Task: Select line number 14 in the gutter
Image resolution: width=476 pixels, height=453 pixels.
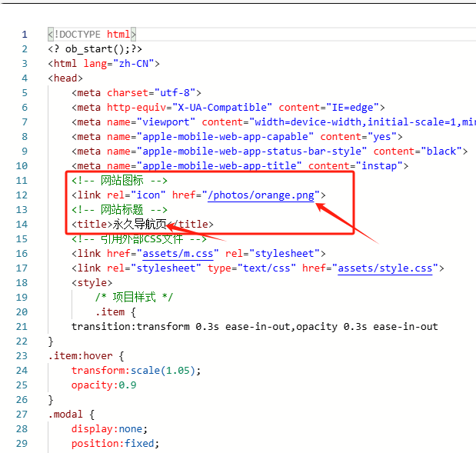Action: [x=22, y=224]
